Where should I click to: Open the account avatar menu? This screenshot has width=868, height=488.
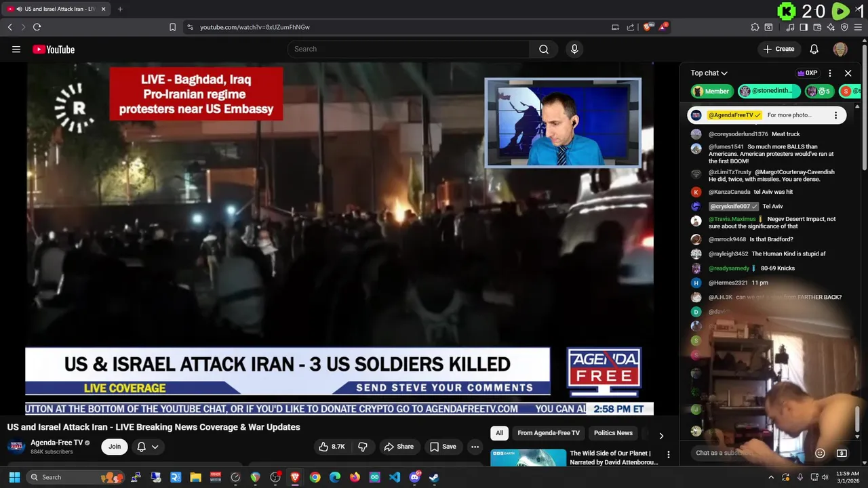pos(840,49)
